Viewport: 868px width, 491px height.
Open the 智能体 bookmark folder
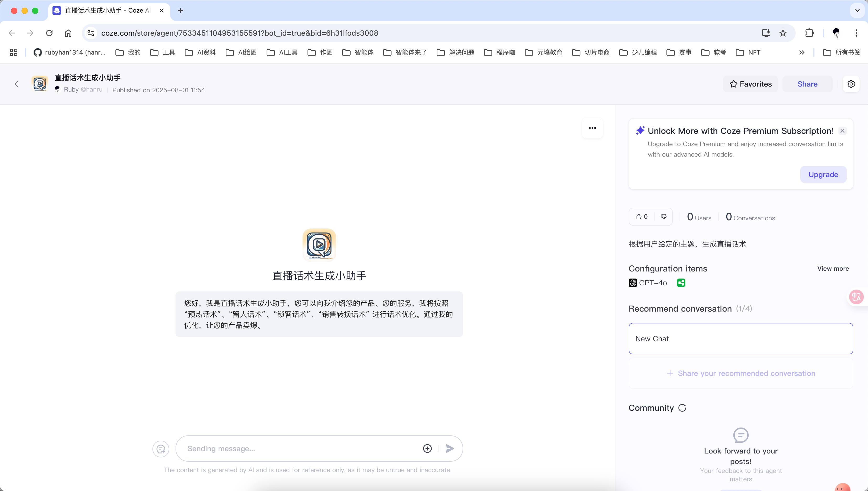[358, 52]
